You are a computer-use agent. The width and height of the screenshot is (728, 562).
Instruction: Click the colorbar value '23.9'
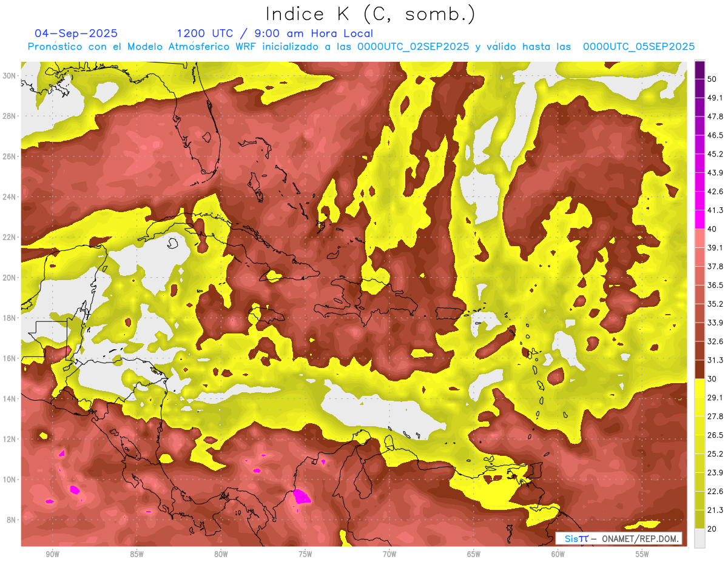pyautogui.click(x=715, y=473)
